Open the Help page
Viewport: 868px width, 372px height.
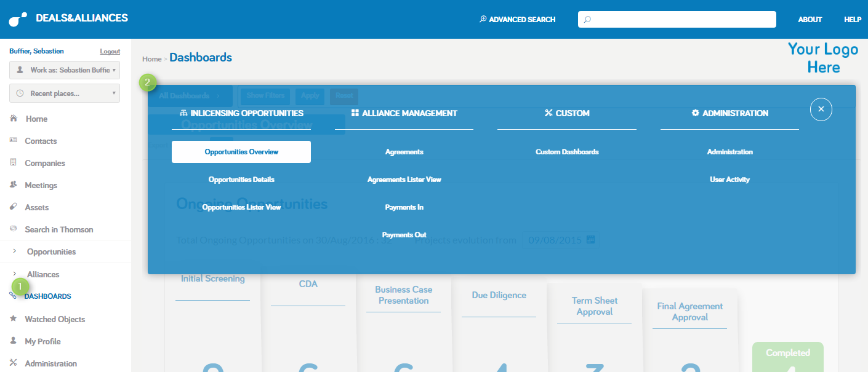tap(853, 20)
